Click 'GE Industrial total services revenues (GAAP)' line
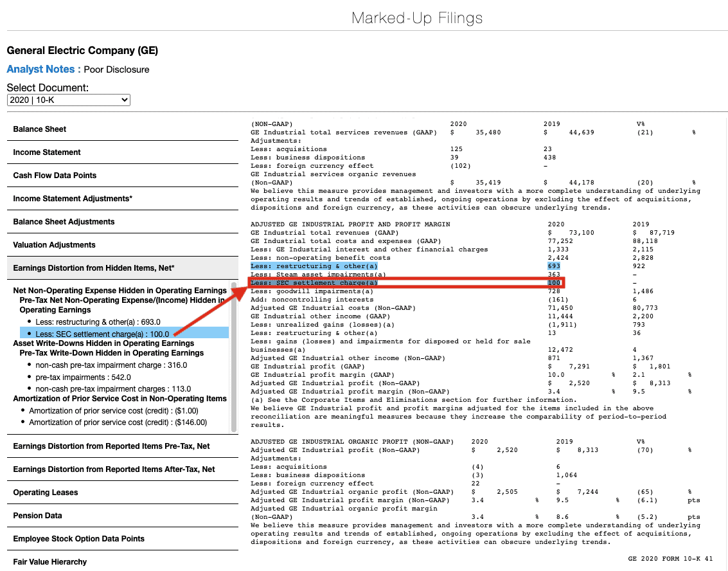 [x=344, y=132]
